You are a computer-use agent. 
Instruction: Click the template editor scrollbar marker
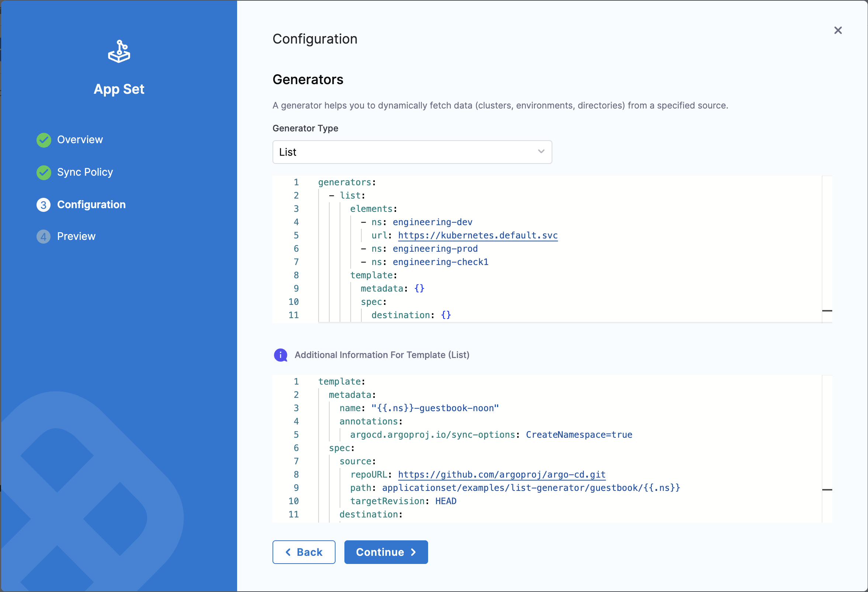pyautogui.click(x=827, y=490)
